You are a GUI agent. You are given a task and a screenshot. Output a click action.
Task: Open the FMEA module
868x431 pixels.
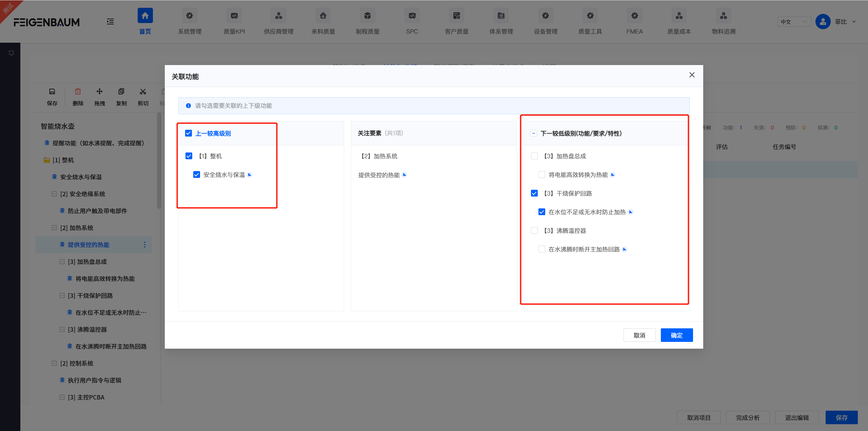click(634, 21)
